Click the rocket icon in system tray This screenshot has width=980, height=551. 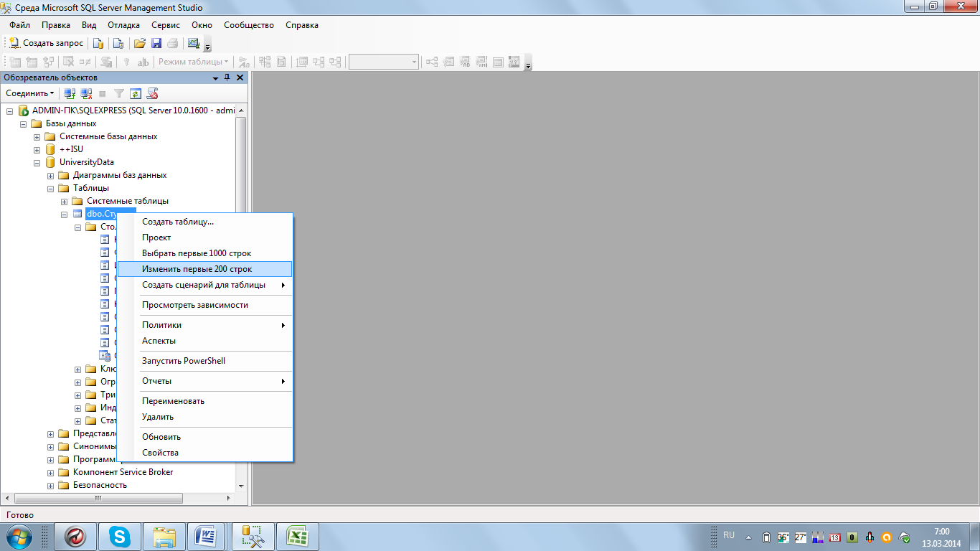click(x=870, y=537)
